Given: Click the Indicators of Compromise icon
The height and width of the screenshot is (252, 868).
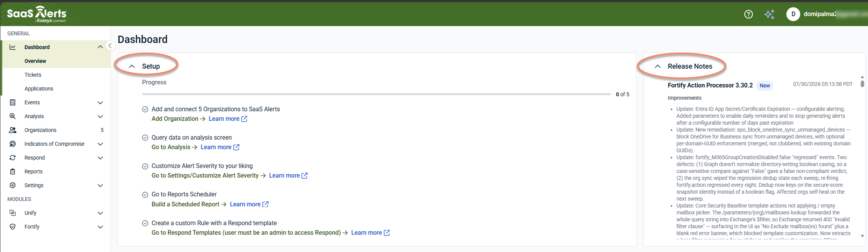Looking at the screenshot, I should coord(13,144).
